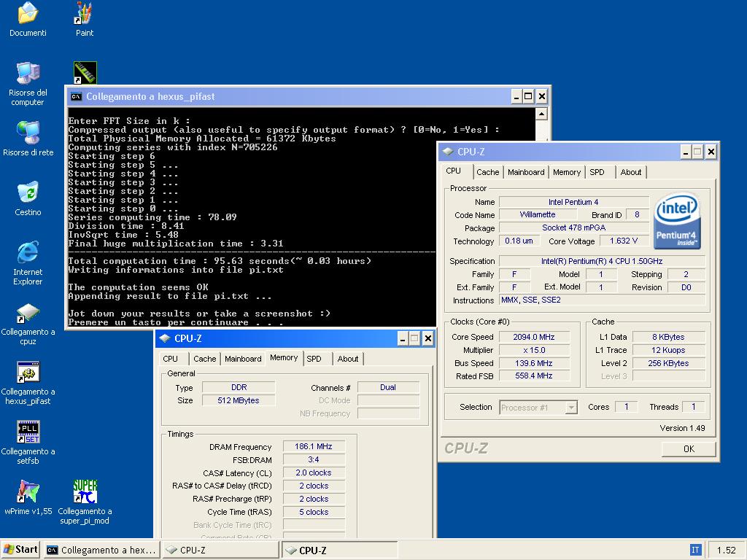
Task: Click Bus Speed value 139.6 MHz
Action: 534,363
